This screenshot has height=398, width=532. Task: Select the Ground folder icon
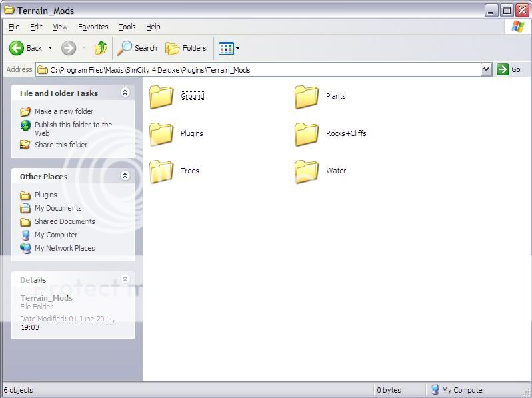point(161,97)
